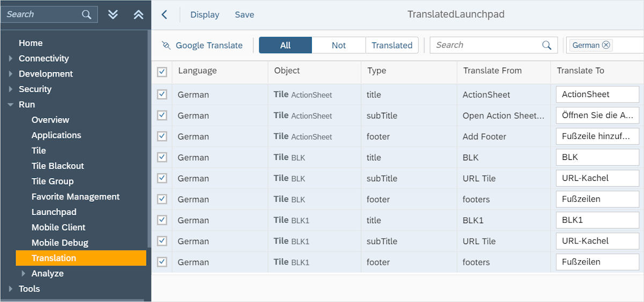Image resolution: width=644 pixels, height=302 pixels.
Task: Click the Google Translate icon
Action: [166, 46]
